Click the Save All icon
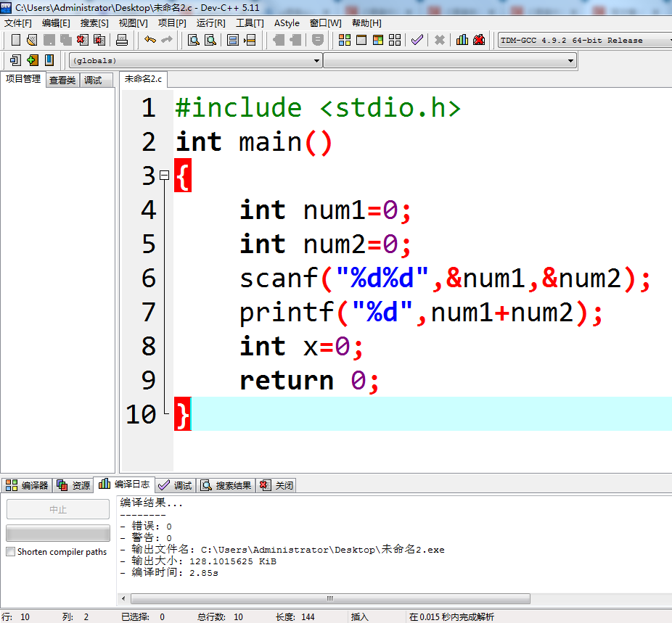 pyautogui.click(x=66, y=40)
